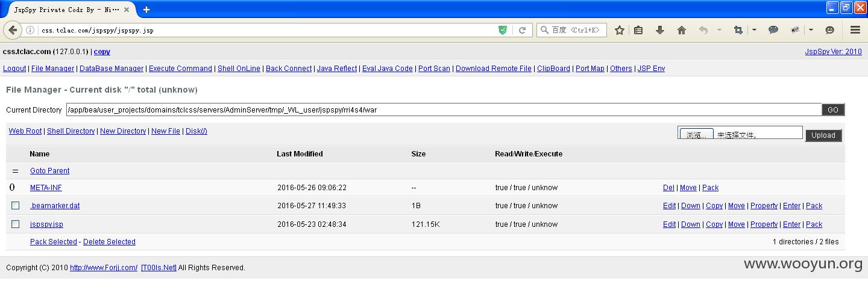Bookmark this page with the star icon

[x=619, y=30]
